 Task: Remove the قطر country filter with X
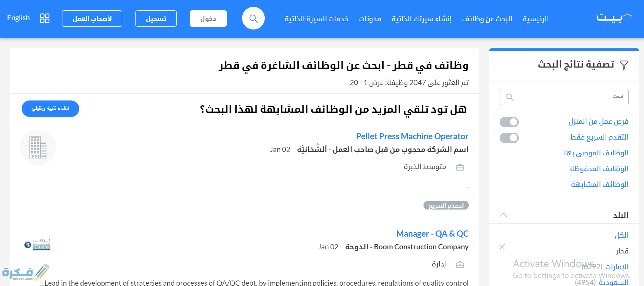pos(502,247)
